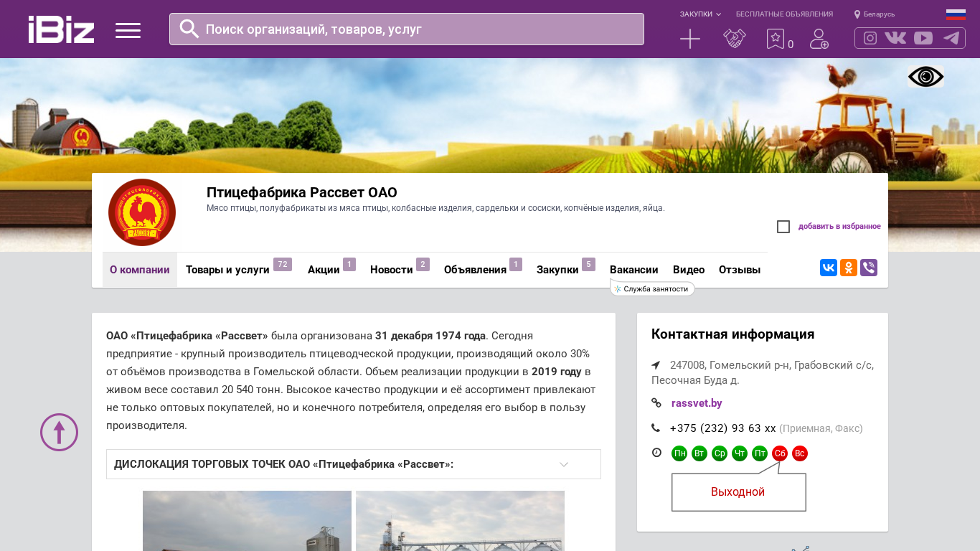Image resolution: width=980 pixels, height=551 pixels.
Task: Change region from Беларусь
Action: [x=875, y=14]
